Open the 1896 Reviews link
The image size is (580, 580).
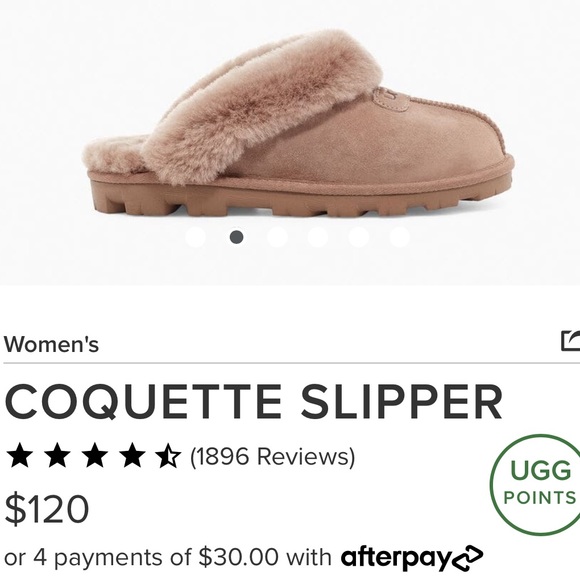pyautogui.click(x=273, y=456)
